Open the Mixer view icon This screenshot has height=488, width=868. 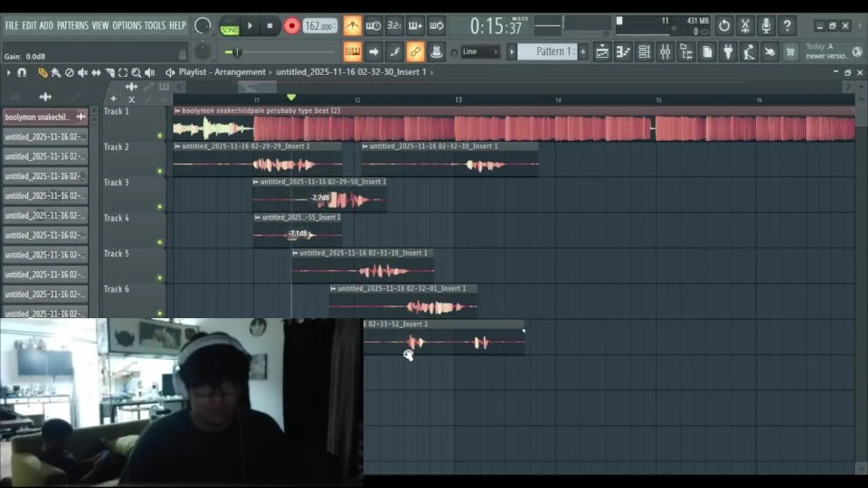tap(665, 52)
